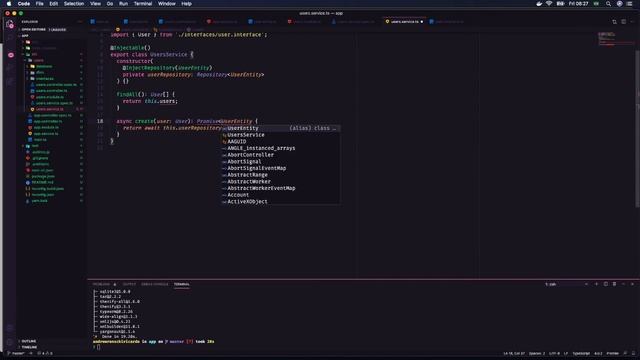
Task: Open the Window menu
Action: 167,4
